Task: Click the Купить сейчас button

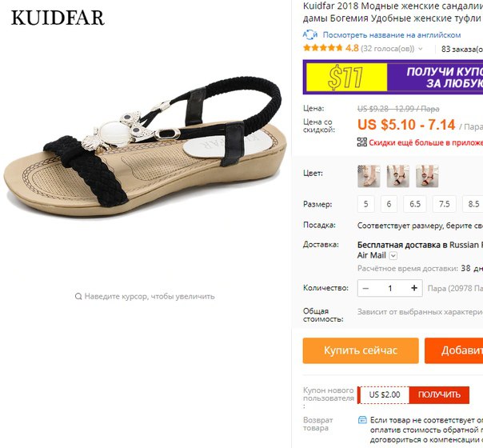Action: click(x=361, y=350)
